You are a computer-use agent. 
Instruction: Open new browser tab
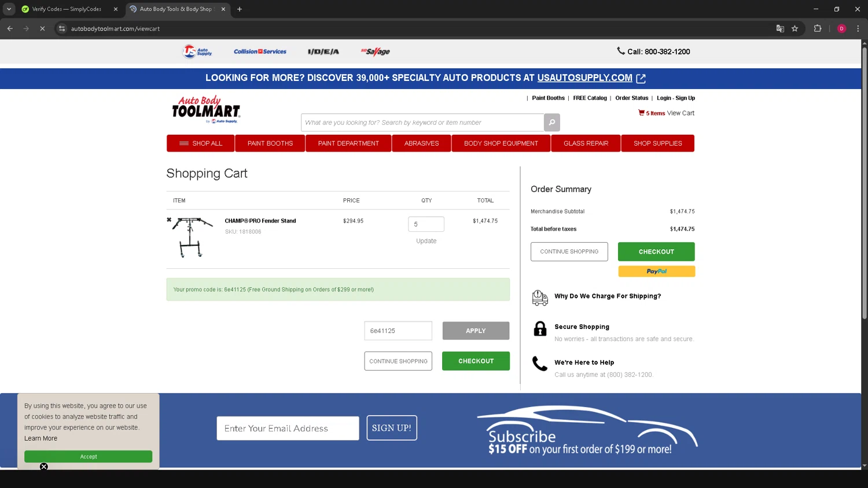point(240,9)
